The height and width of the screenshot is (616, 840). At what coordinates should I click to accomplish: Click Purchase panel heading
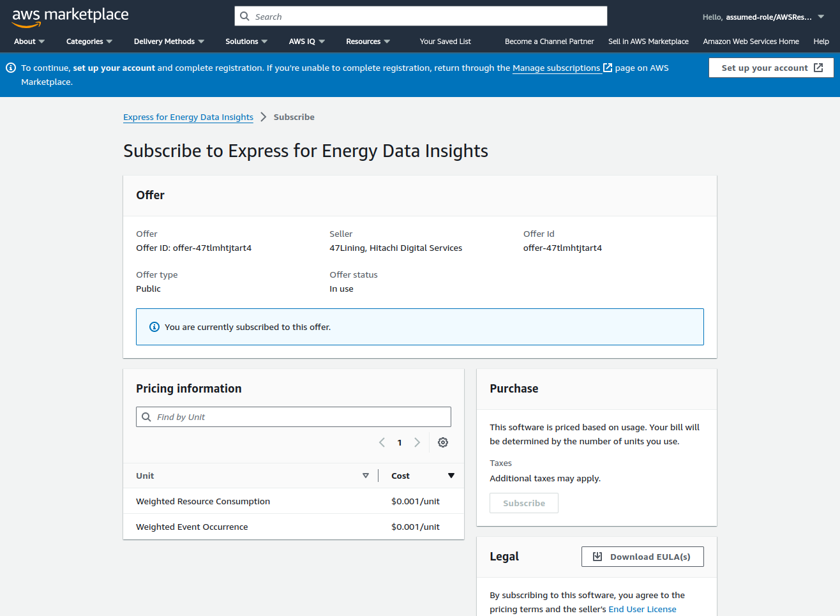(x=514, y=389)
